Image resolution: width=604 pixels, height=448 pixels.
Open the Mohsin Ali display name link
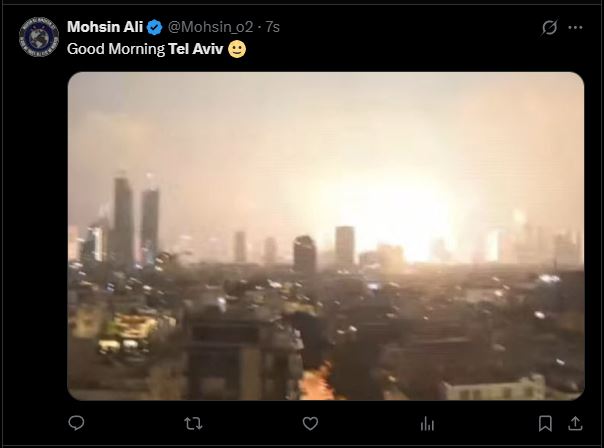coord(105,27)
